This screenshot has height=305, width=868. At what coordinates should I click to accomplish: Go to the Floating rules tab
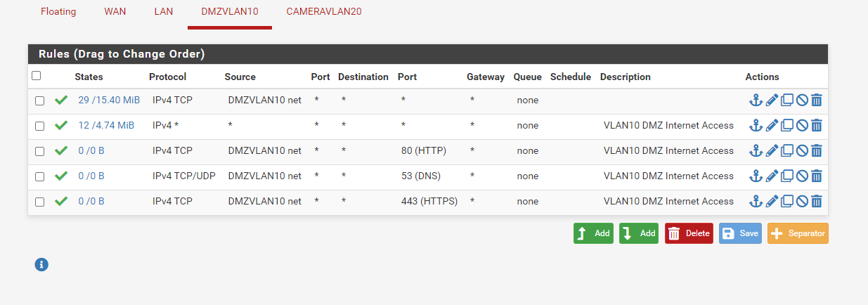(58, 12)
